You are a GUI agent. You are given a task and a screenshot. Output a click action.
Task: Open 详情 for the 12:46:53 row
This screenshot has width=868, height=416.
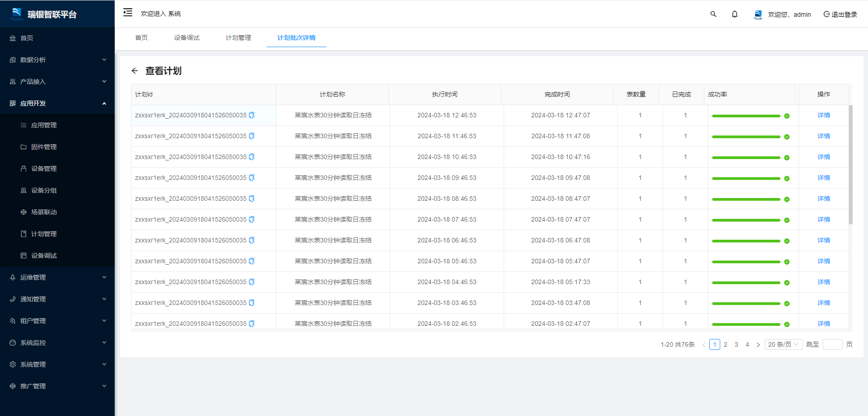click(824, 115)
